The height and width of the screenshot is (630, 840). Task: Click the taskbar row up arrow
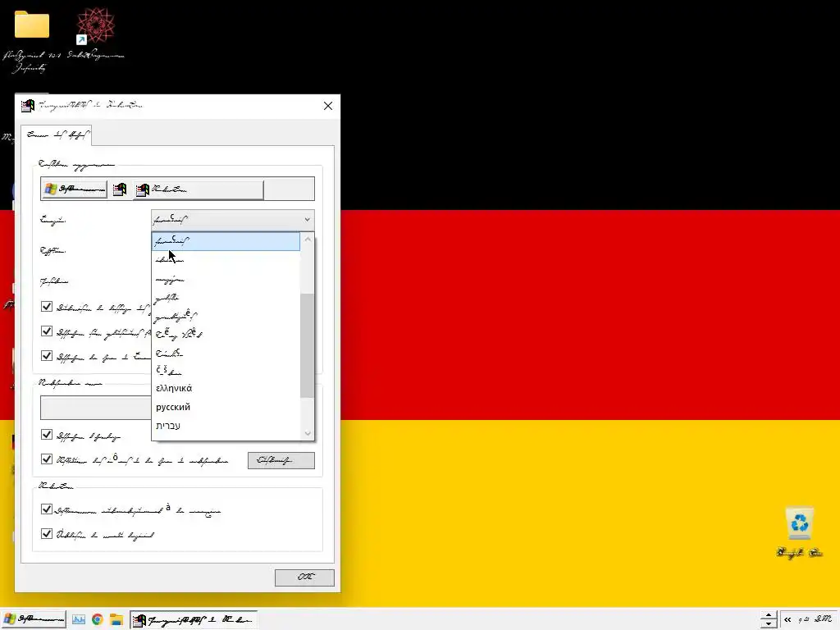click(x=768, y=615)
